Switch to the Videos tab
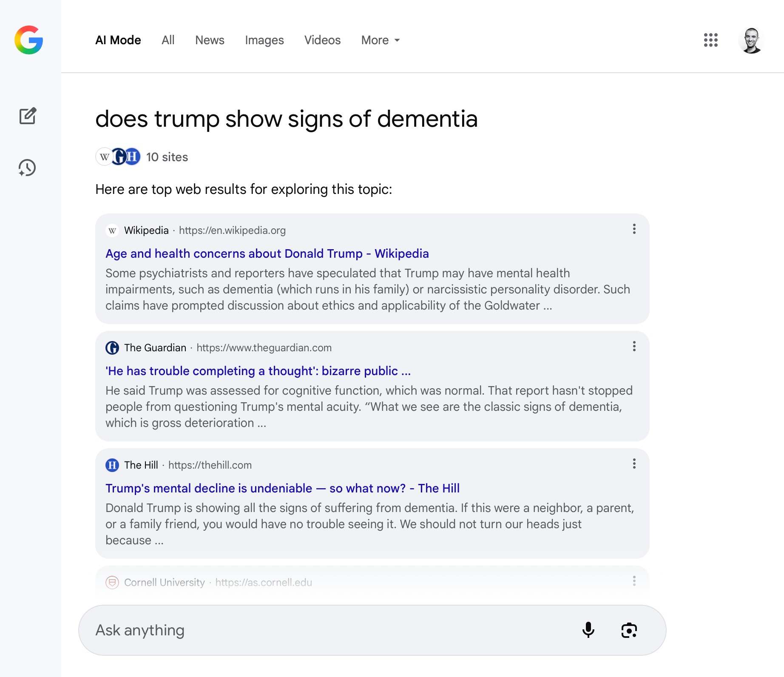 coord(322,40)
